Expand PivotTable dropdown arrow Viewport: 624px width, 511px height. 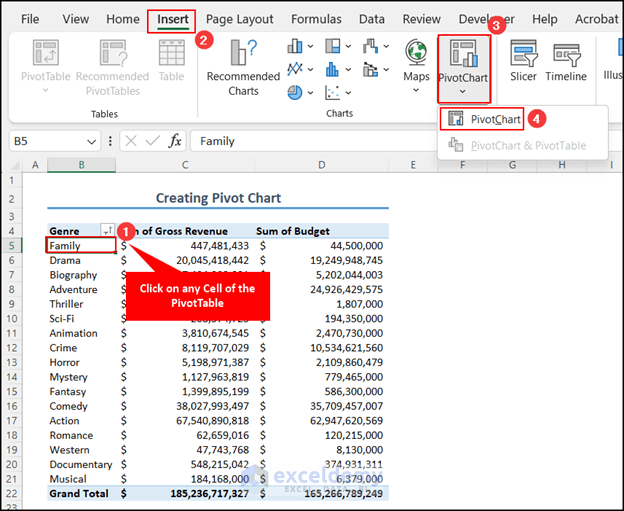point(45,90)
